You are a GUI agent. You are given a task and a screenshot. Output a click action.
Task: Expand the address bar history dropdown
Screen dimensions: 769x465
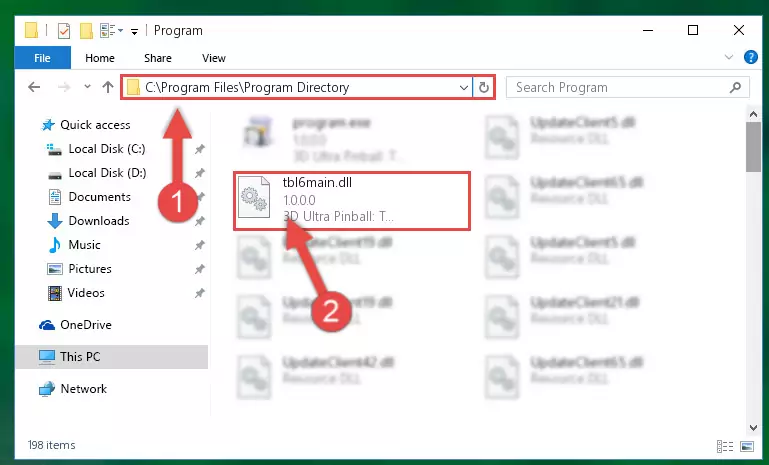pos(463,88)
